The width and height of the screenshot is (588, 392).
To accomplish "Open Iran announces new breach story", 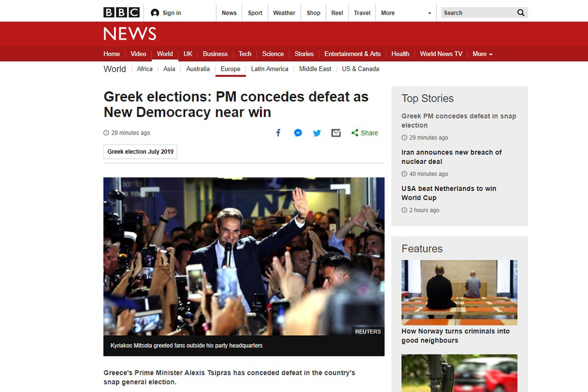I will pos(451,157).
